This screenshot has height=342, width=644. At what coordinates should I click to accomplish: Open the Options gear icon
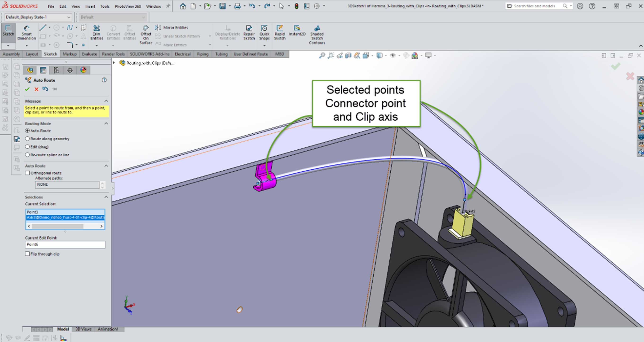click(x=317, y=6)
